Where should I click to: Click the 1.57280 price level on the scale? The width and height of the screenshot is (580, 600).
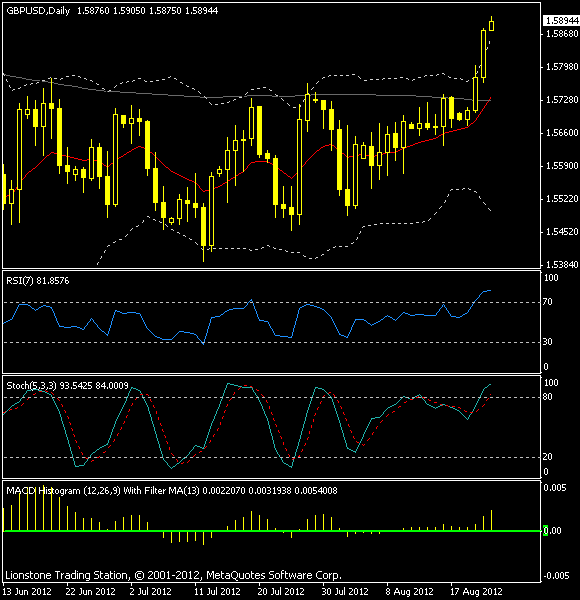point(562,100)
